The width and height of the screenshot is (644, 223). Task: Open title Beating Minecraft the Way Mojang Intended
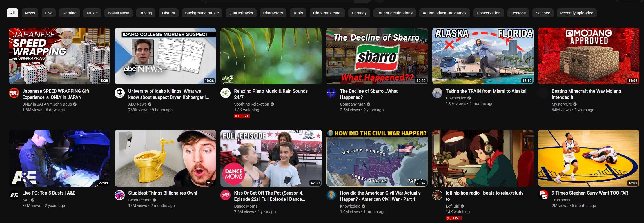(586, 94)
